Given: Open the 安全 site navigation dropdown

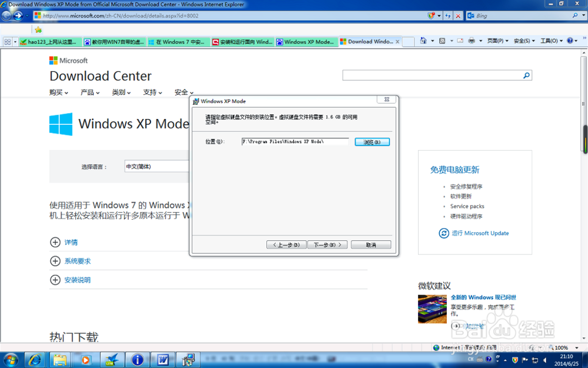Looking at the screenshot, I should click(183, 92).
